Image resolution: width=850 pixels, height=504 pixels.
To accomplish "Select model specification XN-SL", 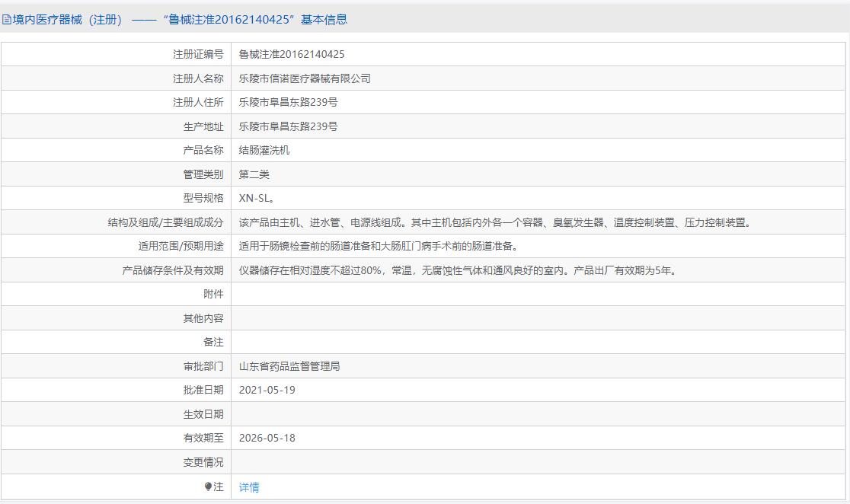I will [x=257, y=199].
